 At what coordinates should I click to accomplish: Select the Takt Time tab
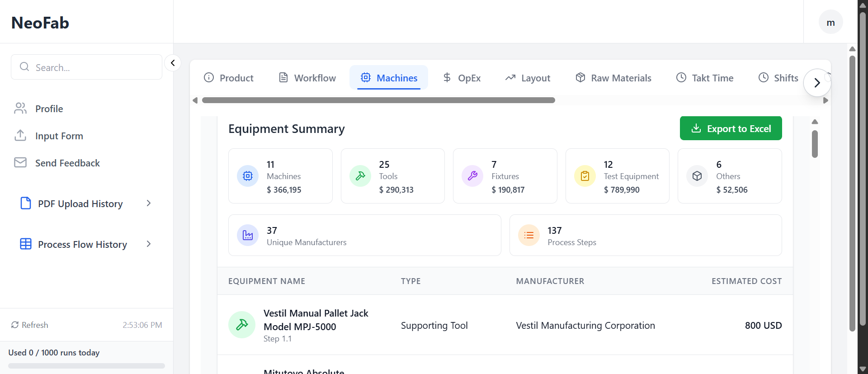coord(705,78)
